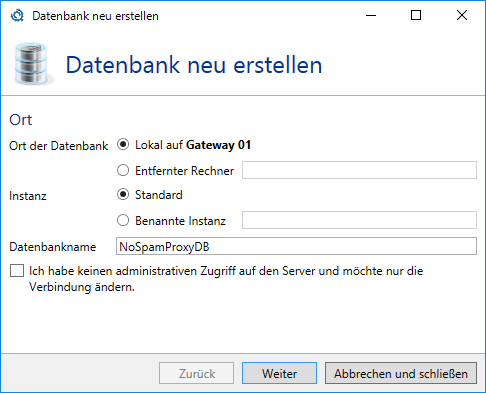486x393 pixels.
Task: Click the Ort section heading
Action: click(x=21, y=120)
